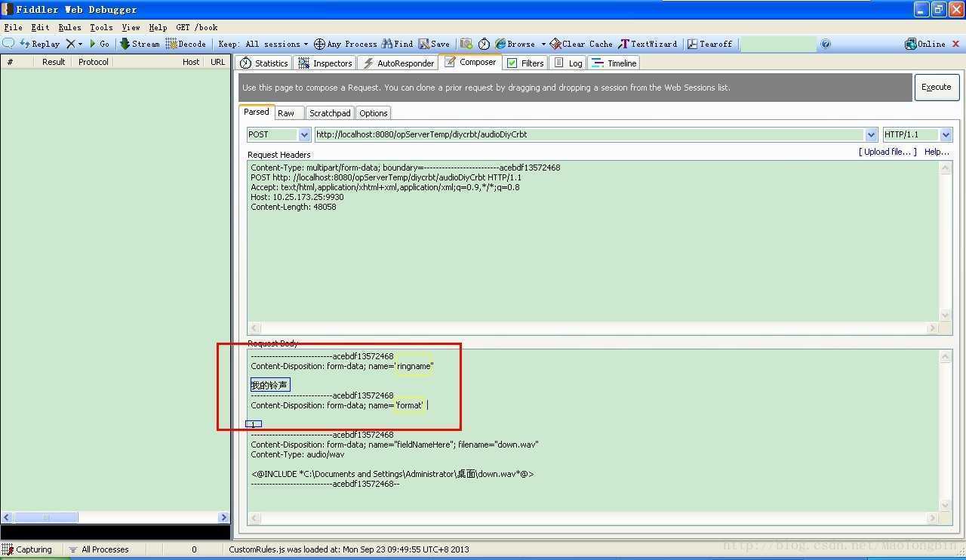Click inside the Request Body text area
966x560 pixels.
click(x=593, y=430)
